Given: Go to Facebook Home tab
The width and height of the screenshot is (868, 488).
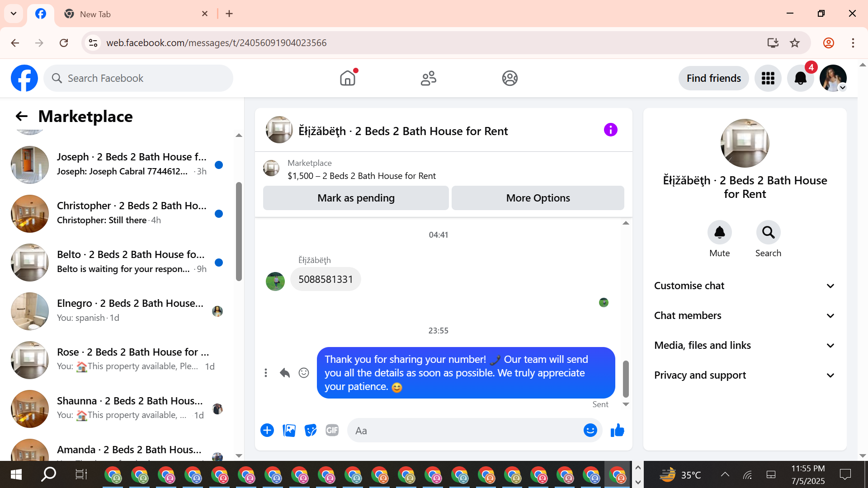Looking at the screenshot, I should pyautogui.click(x=348, y=78).
